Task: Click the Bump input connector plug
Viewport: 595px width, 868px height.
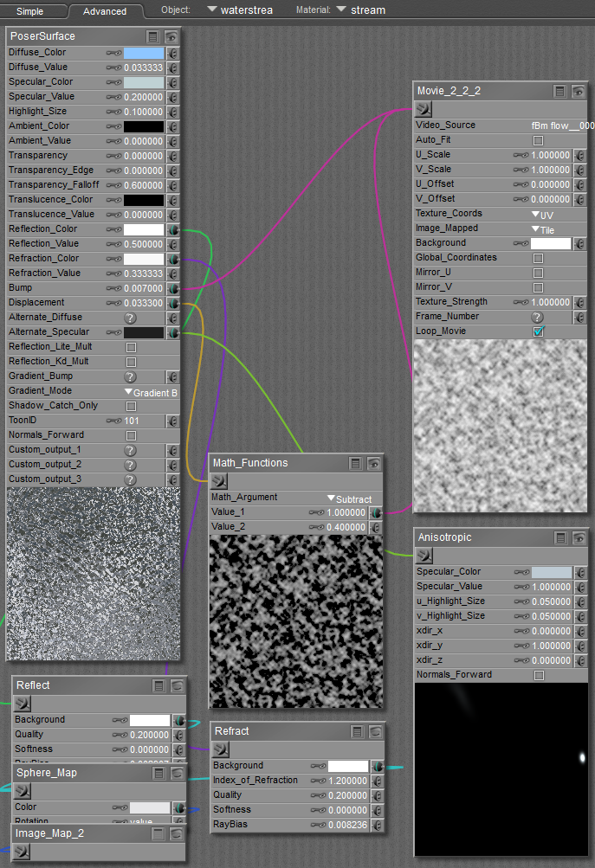Action: [172, 288]
